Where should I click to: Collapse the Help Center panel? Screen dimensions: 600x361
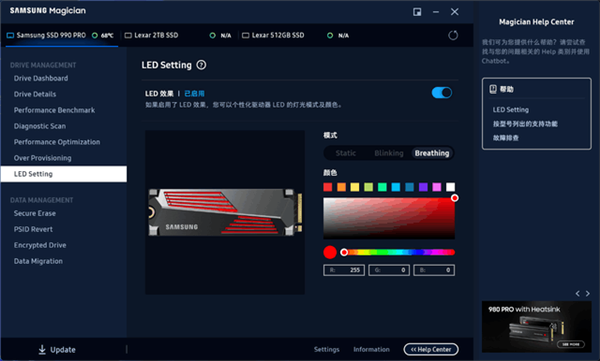[431, 349]
